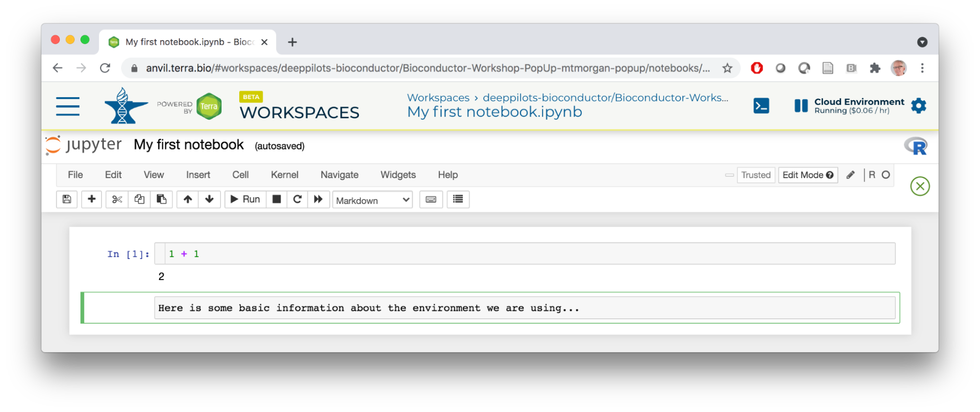The width and height of the screenshot is (980, 412).
Task: Click the AnVIL anvil DNA logo
Action: (x=126, y=106)
